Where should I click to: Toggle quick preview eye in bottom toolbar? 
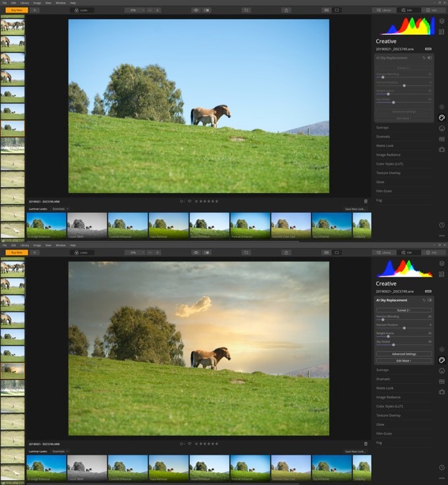point(196,252)
